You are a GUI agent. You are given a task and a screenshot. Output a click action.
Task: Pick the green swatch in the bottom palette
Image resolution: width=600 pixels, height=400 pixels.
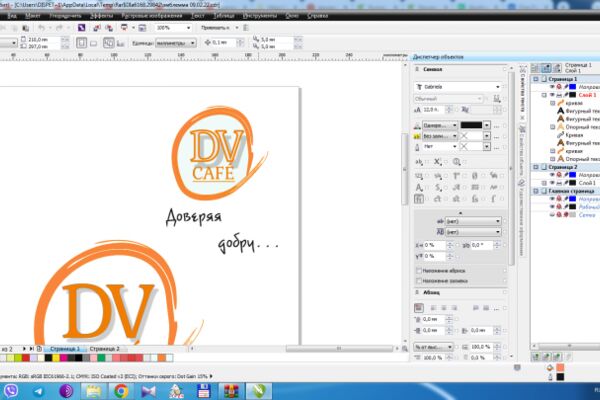point(101,358)
